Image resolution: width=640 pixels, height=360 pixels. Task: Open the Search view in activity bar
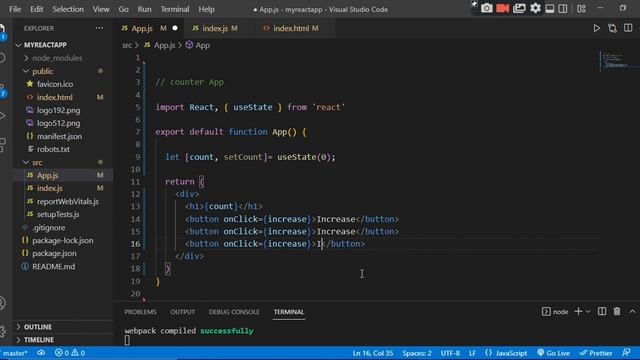(x=2, y=58)
